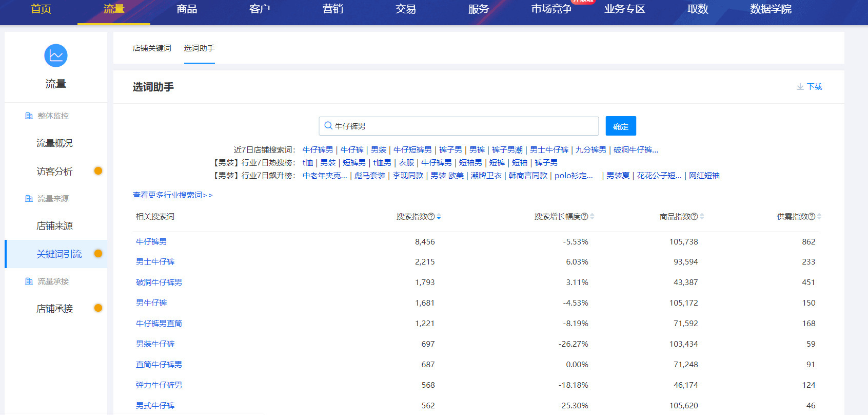Switch to the 店铺关键词 tab
Viewport: 868px width, 415px height.
click(152, 48)
